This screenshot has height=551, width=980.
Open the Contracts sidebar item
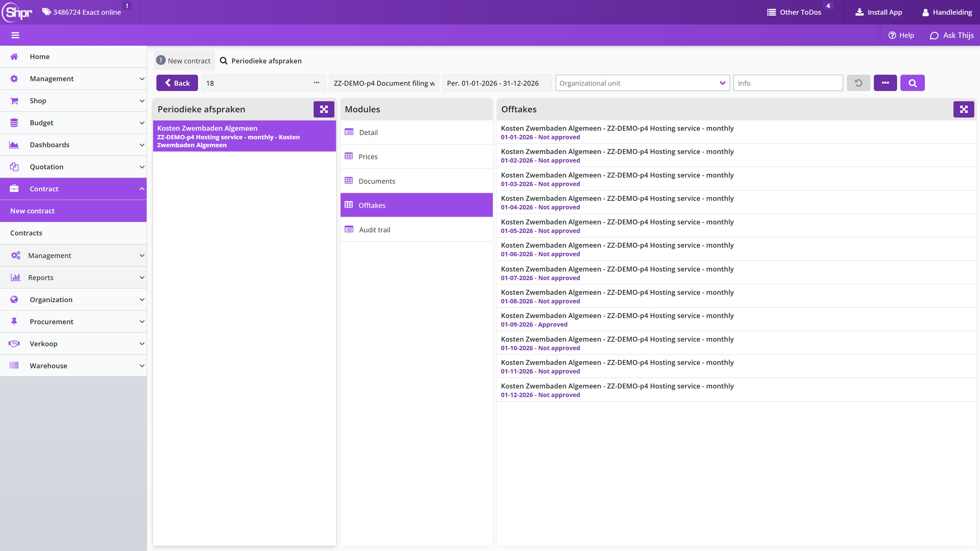pyautogui.click(x=73, y=233)
